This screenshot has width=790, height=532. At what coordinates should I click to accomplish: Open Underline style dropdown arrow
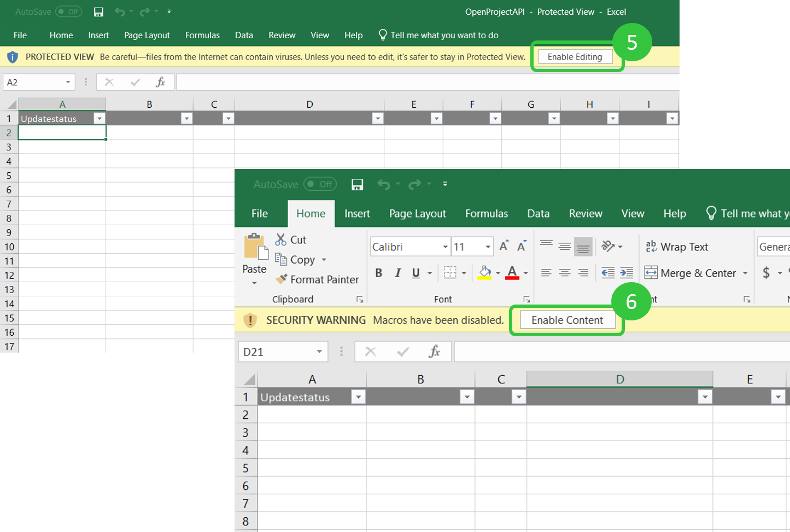tap(430, 273)
